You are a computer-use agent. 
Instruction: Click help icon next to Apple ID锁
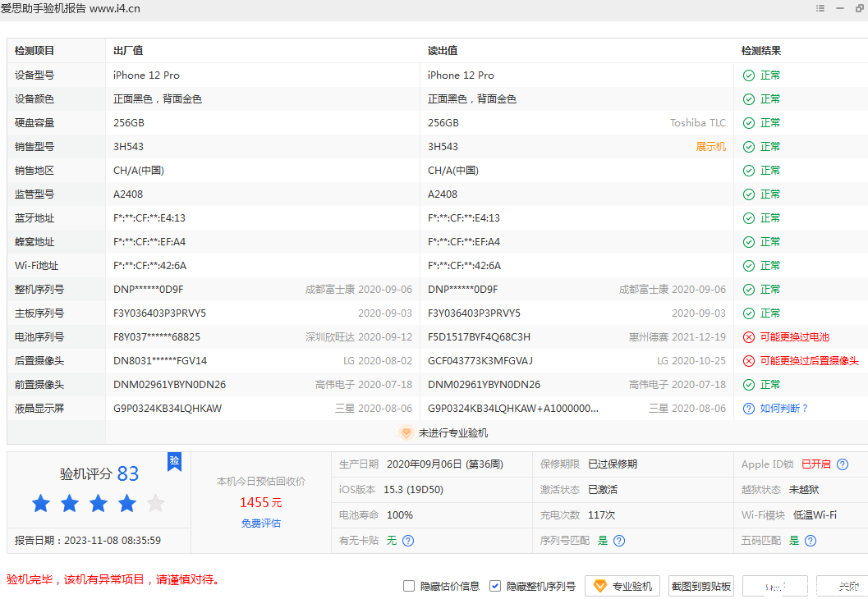tap(842, 464)
